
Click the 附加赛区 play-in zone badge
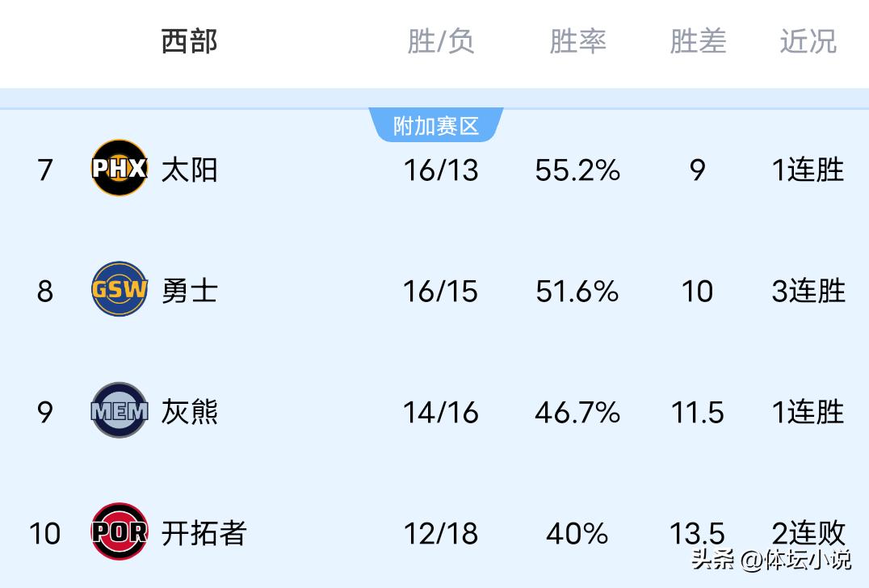(436, 126)
